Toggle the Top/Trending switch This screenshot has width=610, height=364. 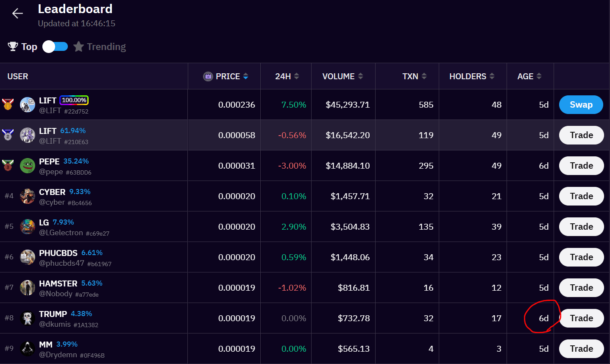tap(55, 47)
